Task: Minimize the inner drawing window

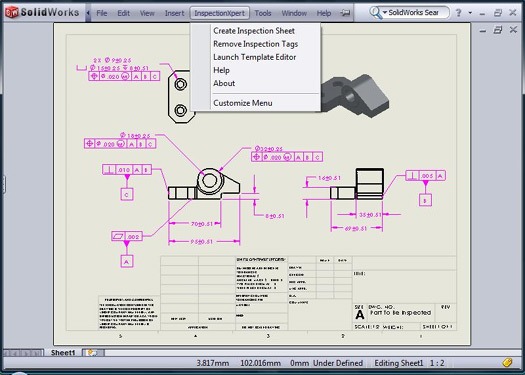Action: [482, 31]
